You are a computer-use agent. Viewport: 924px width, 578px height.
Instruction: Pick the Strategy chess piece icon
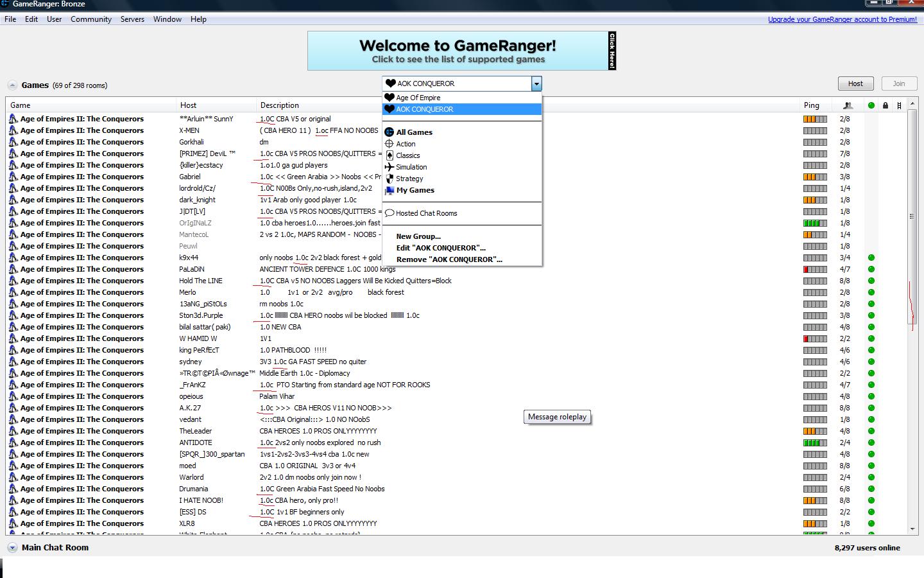pyautogui.click(x=389, y=179)
